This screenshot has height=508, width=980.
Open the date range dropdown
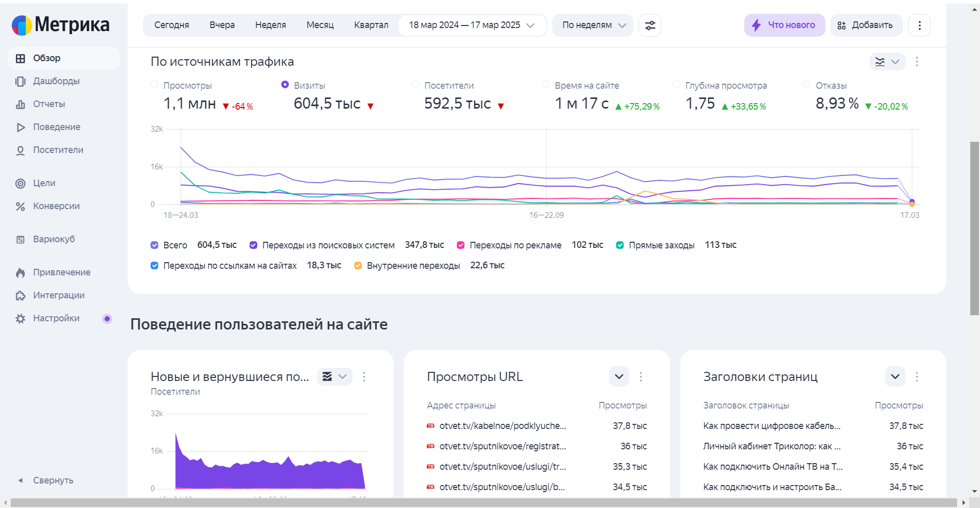pyautogui.click(x=471, y=25)
